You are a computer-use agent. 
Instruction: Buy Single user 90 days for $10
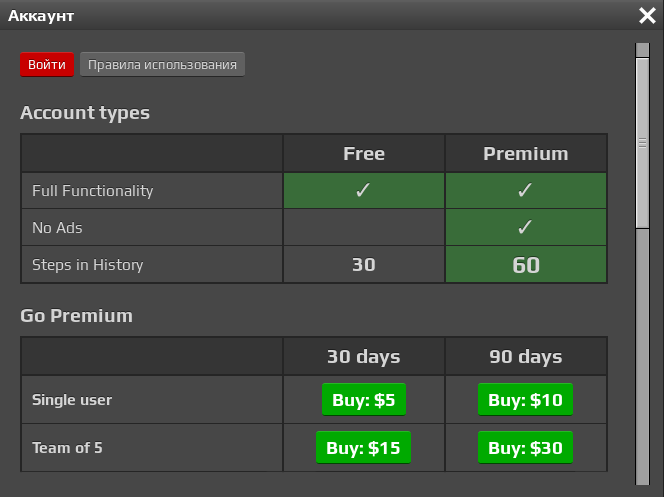(x=526, y=400)
